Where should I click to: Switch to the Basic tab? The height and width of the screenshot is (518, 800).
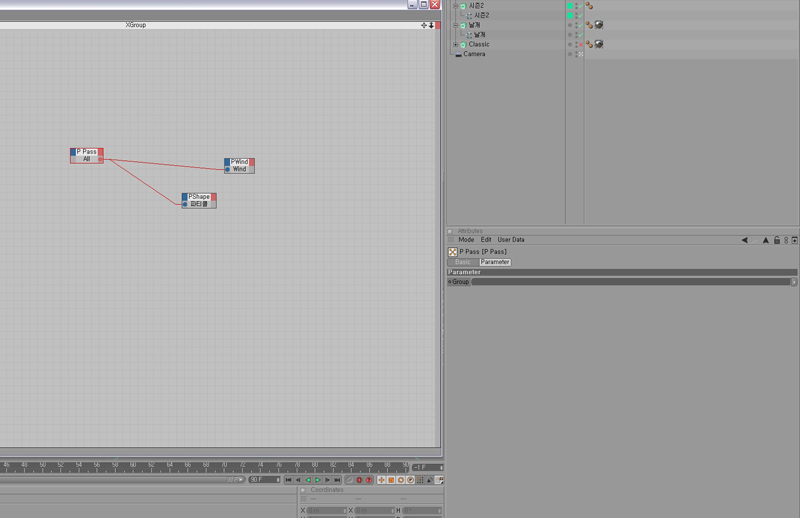[463, 262]
